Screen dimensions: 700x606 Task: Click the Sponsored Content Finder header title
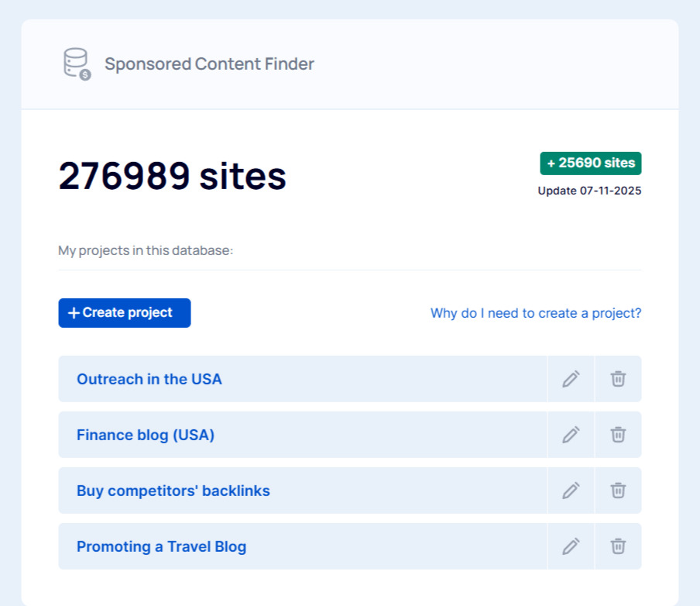pos(209,64)
